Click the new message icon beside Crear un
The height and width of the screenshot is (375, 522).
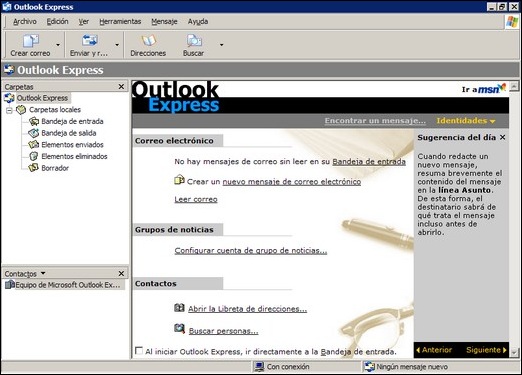click(x=179, y=180)
